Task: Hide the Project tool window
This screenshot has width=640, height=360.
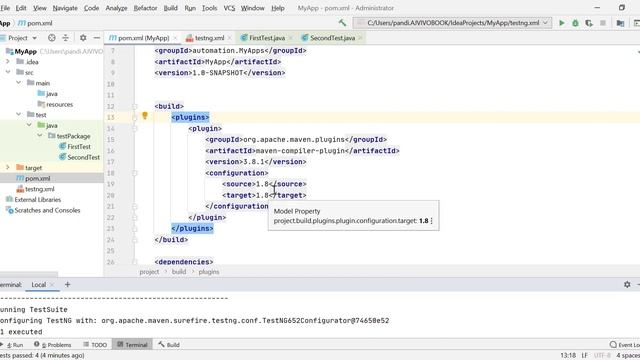Action: [x=97, y=38]
